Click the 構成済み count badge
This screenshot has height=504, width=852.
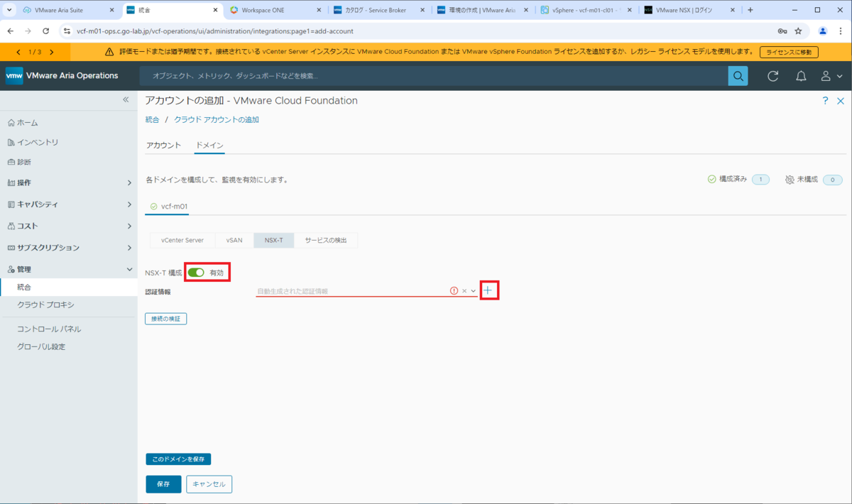tap(760, 180)
